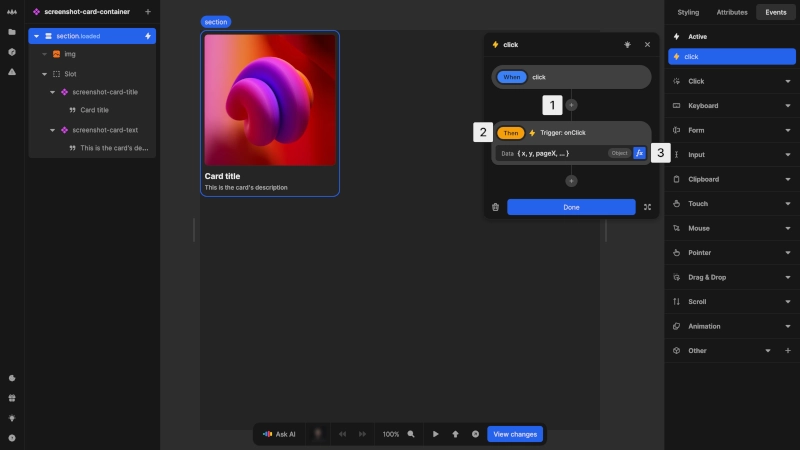The width and height of the screenshot is (800, 450).
Task: Select screenshot-card-container component header
Action: click(x=87, y=11)
